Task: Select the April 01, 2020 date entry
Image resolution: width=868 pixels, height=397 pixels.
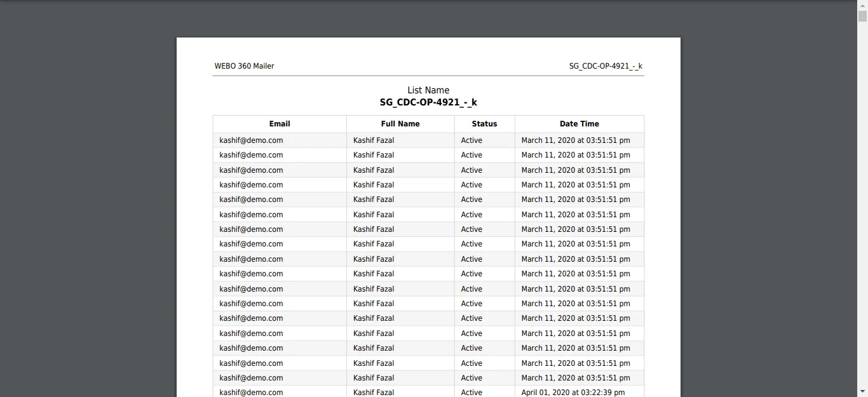Action: tap(573, 393)
